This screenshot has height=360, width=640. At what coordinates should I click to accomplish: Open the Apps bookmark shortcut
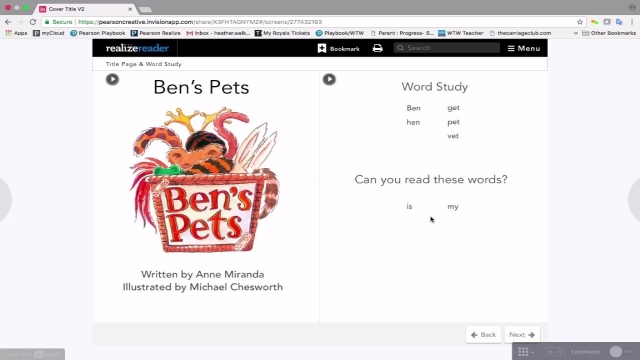tap(16, 33)
